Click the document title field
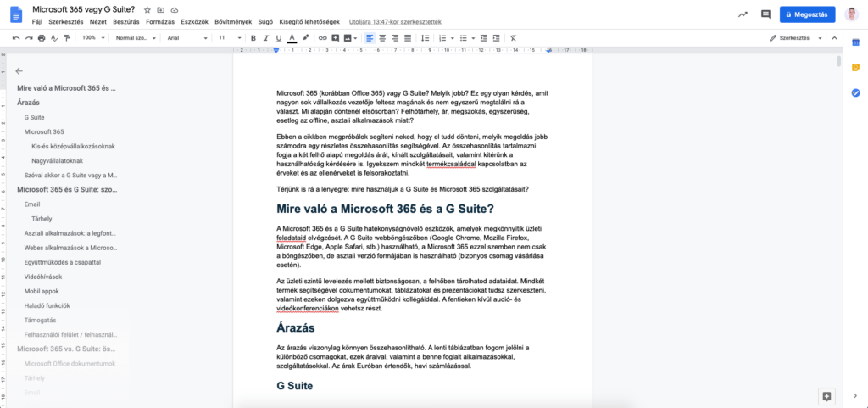This screenshot has width=868, height=408. coord(84,10)
